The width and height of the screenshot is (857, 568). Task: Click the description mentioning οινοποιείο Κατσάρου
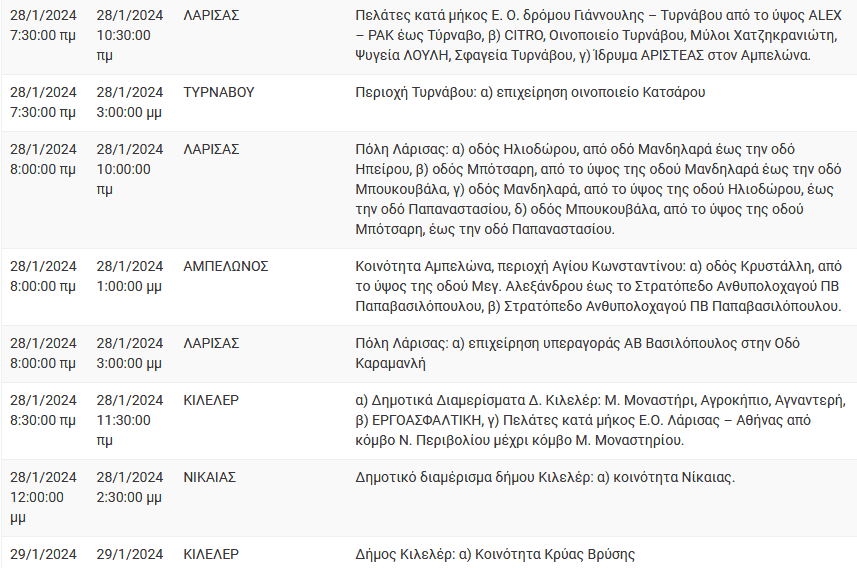pyautogui.click(x=530, y=92)
